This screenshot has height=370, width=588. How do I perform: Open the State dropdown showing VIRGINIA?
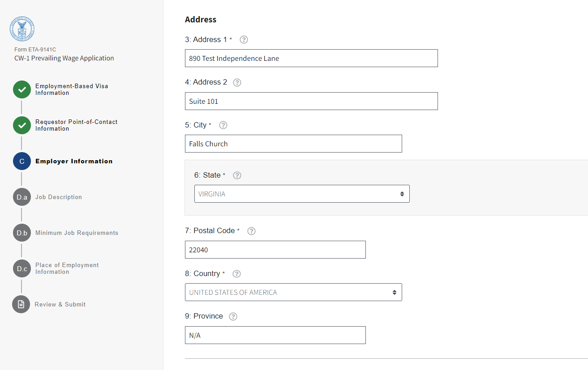coord(302,194)
